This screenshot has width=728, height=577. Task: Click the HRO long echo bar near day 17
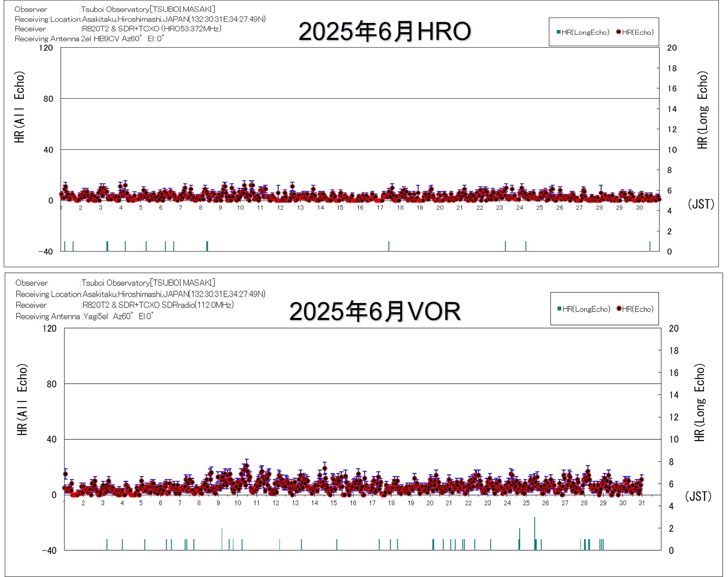(389, 246)
